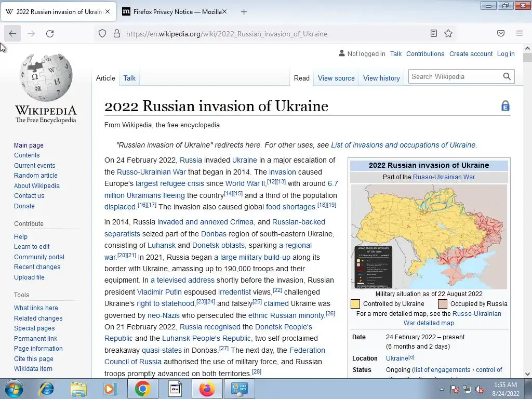This screenshot has height=399, width=532.
Task: Click the Log in link
Action: (x=506, y=54)
